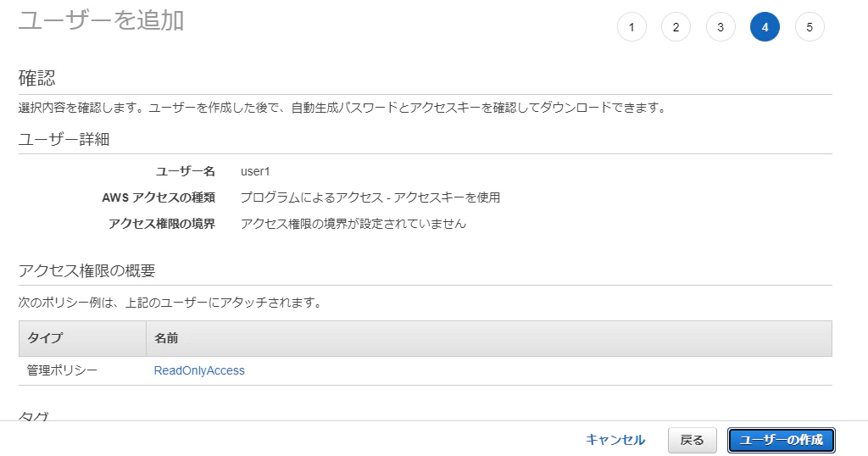
Task: Open step 5 in the wizard
Action: (x=810, y=27)
